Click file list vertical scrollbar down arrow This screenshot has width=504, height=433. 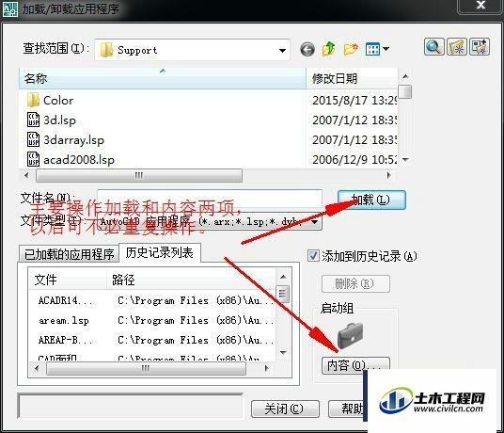click(405, 160)
